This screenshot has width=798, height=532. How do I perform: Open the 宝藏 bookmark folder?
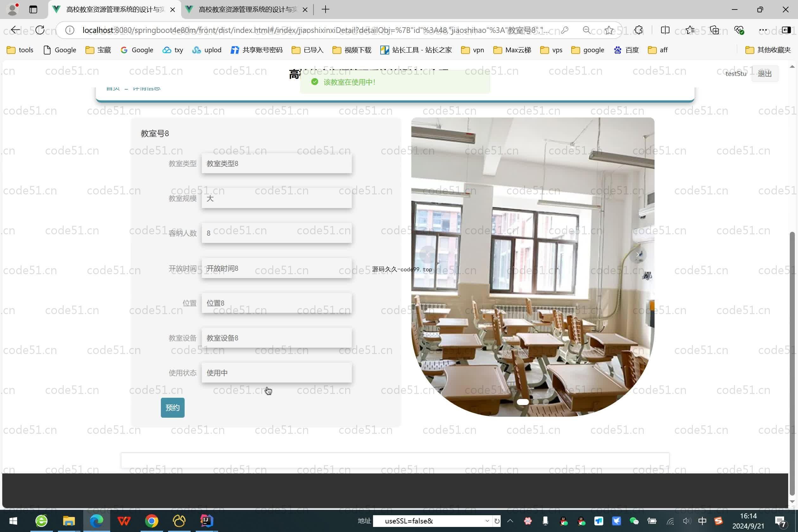[98, 50]
